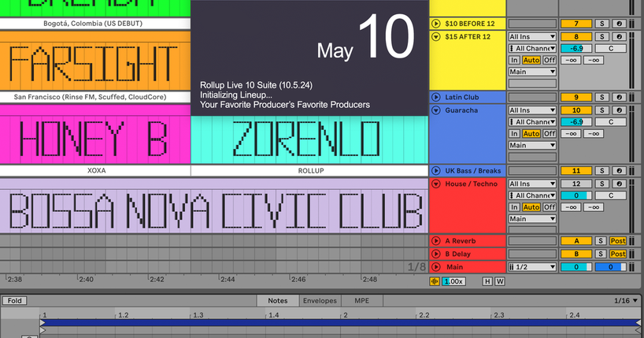Solo track 9 with S button

(x=602, y=97)
